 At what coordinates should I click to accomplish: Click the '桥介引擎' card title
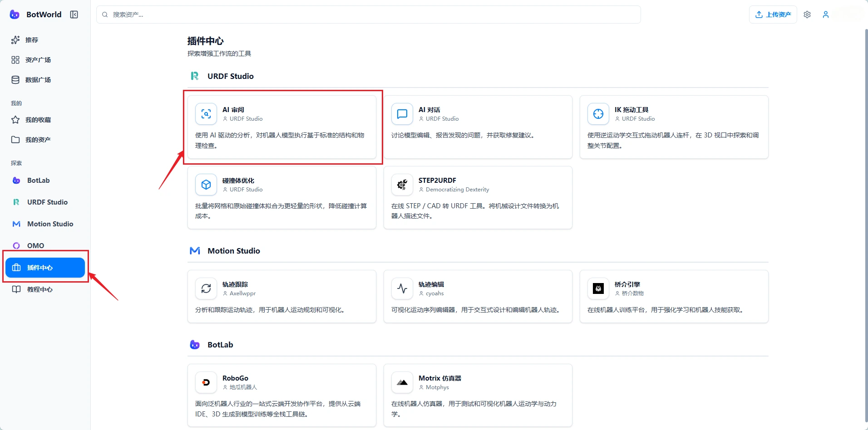click(x=627, y=284)
